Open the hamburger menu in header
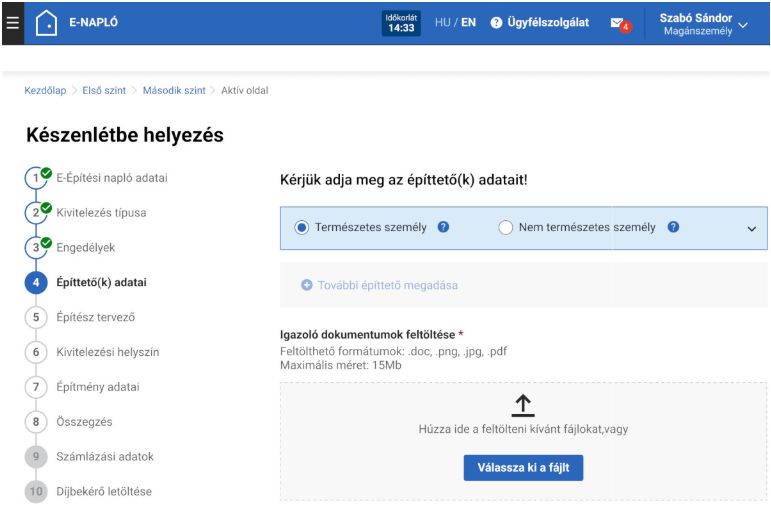771x507 pixels. 12,22
